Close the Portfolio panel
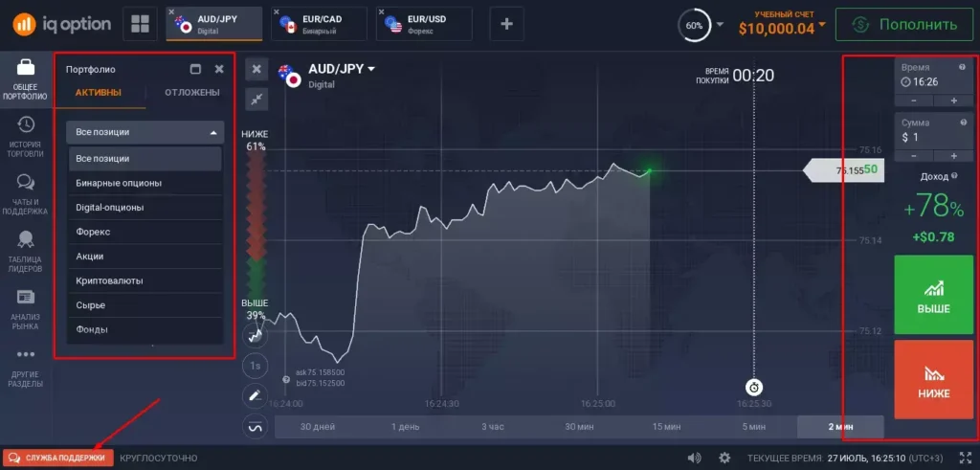This screenshot has width=980, height=470. (219, 69)
